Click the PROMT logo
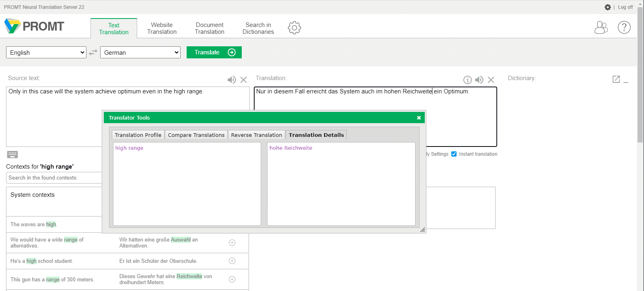 coord(34,26)
